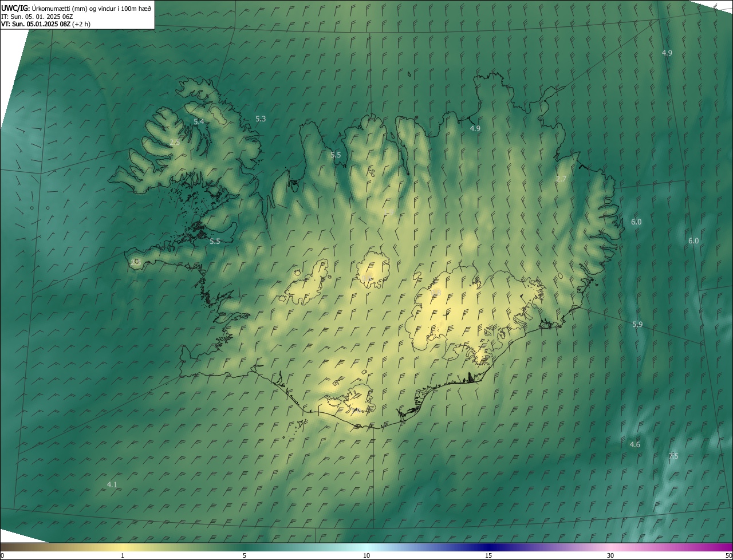Click the '50' tick label on the colour scale
The width and height of the screenshot is (733, 560).
(728, 555)
